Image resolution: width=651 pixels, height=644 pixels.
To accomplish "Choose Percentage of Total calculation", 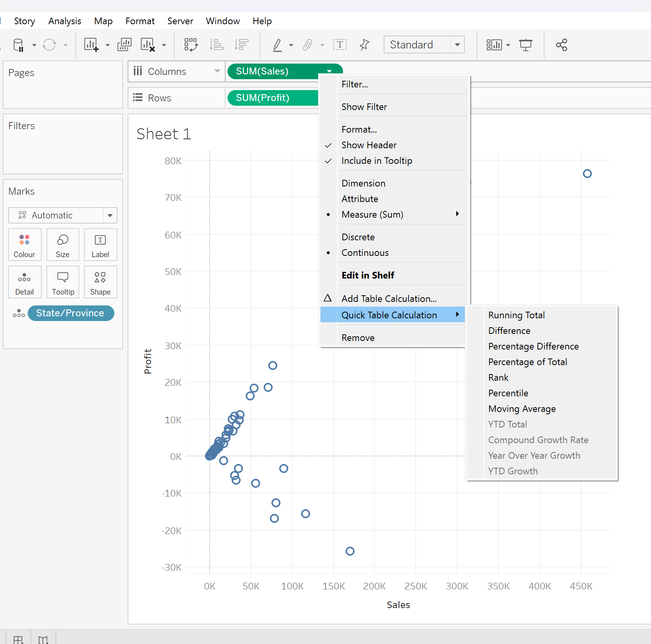I will pyautogui.click(x=527, y=362).
